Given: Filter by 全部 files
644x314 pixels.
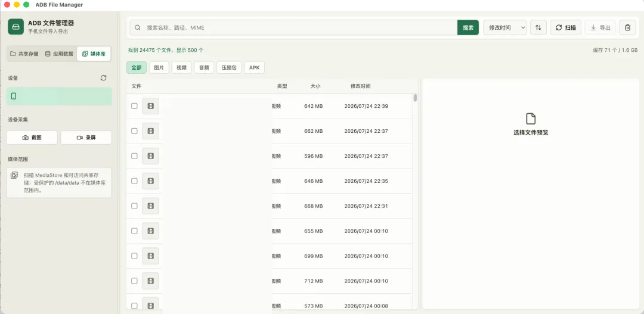Looking at the screenshot, I should 137,68.
